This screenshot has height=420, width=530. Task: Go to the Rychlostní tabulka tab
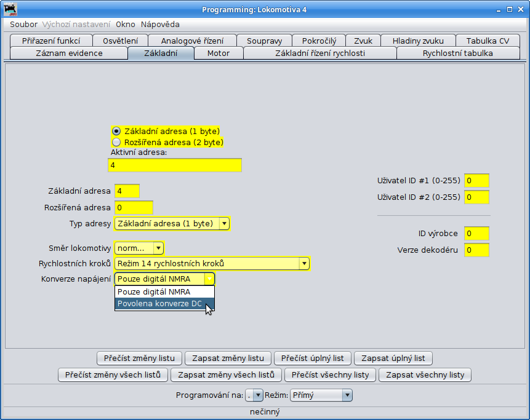(x=457, y=53)
